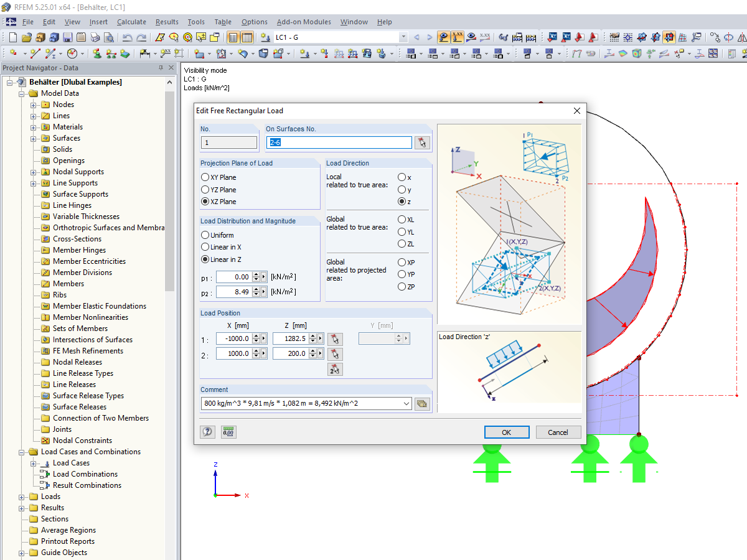
Task: Expand the Load Cases tree node
Action: (x=34, y=463)
